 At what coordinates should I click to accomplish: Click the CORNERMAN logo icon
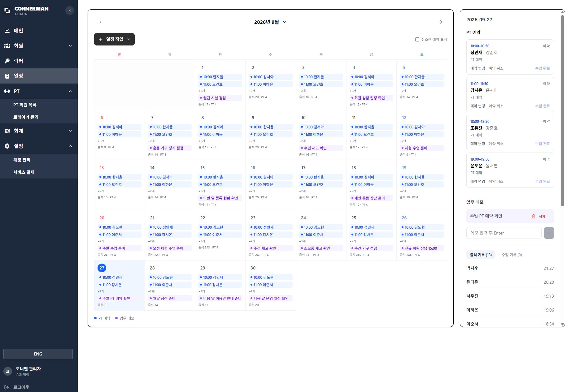pyautogui.click(x=7, y=11)
